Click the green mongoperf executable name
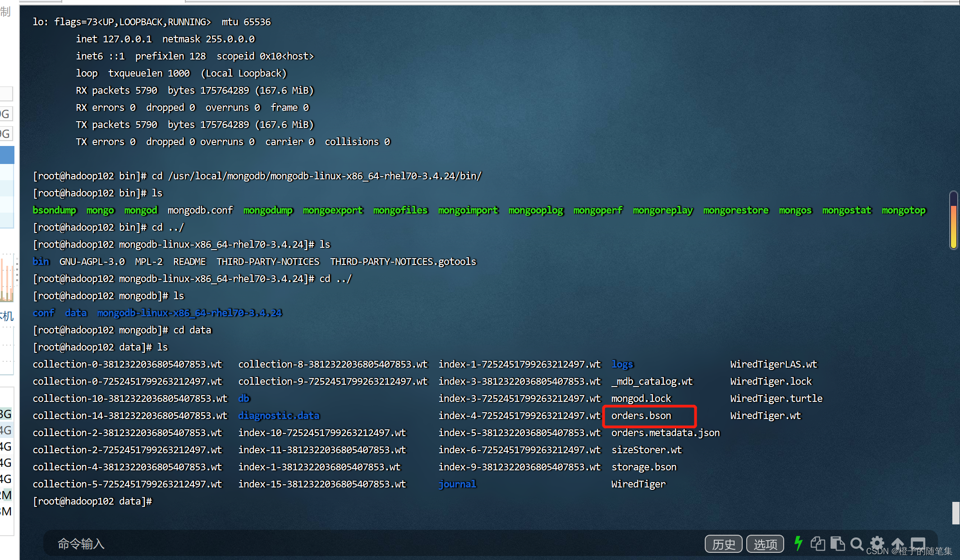The image size is (960, 560). [598, 210]
